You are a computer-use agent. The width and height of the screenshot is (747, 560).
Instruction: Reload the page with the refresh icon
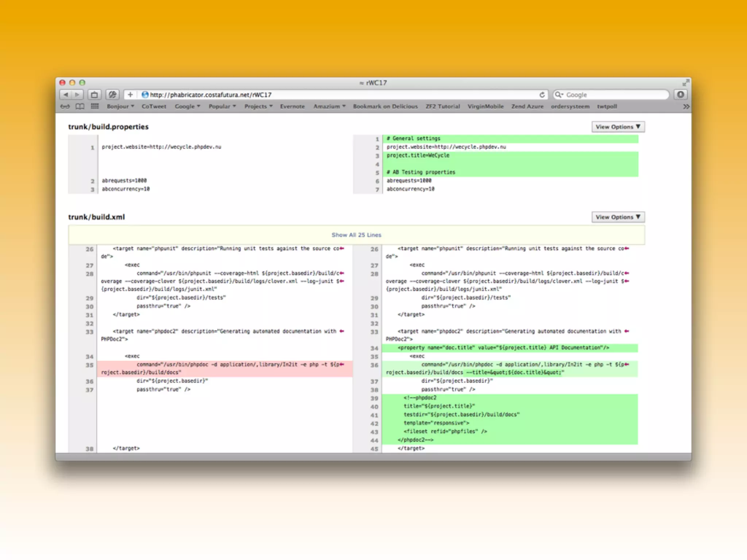(542, 95)
